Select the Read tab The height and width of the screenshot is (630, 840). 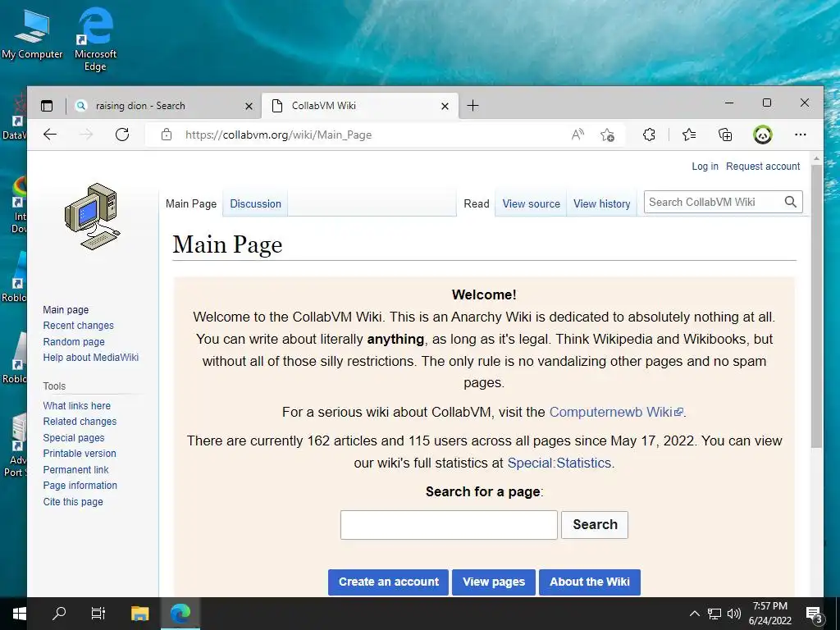coord(477,204)
